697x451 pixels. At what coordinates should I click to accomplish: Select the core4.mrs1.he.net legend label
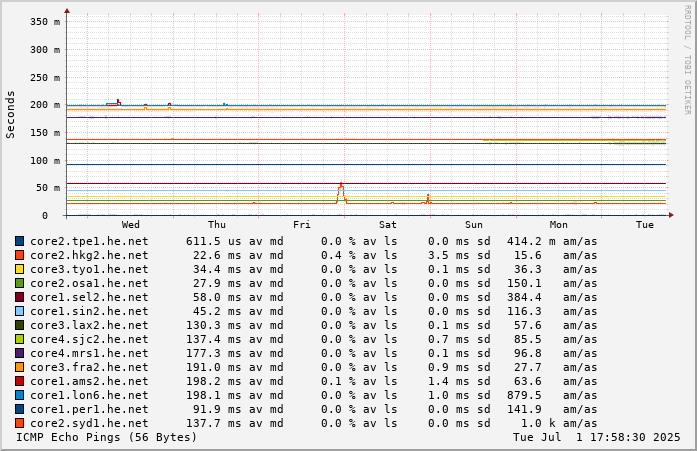point(89,353)
